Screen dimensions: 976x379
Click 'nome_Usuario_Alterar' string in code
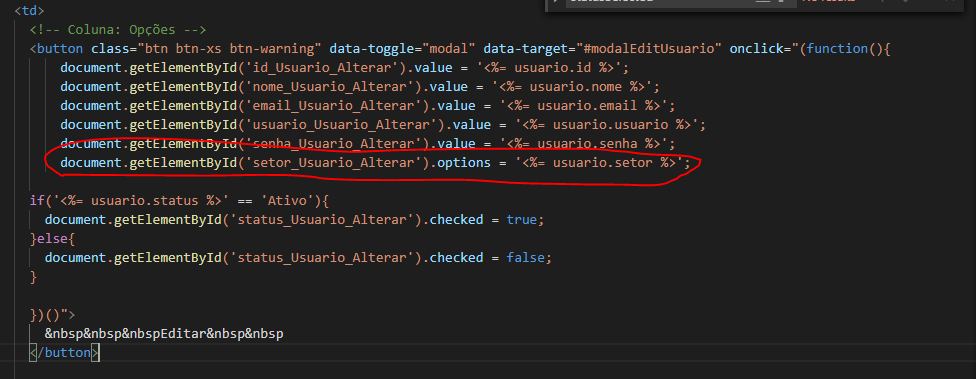(329, 87)
